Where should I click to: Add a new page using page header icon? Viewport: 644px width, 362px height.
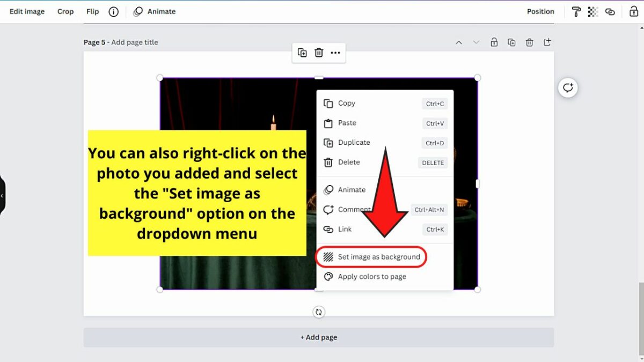tap(547, 42)
